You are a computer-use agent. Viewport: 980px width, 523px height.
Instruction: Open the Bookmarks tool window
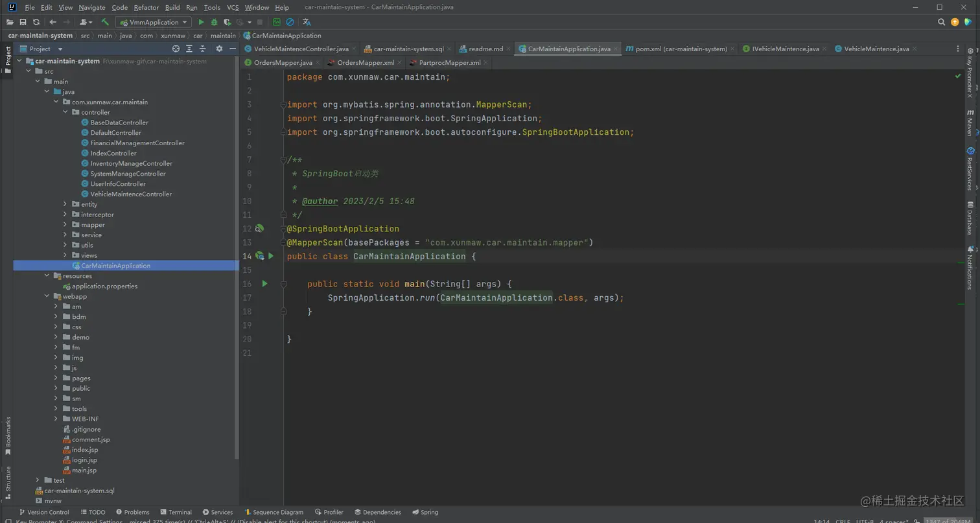tap(8, 436)
